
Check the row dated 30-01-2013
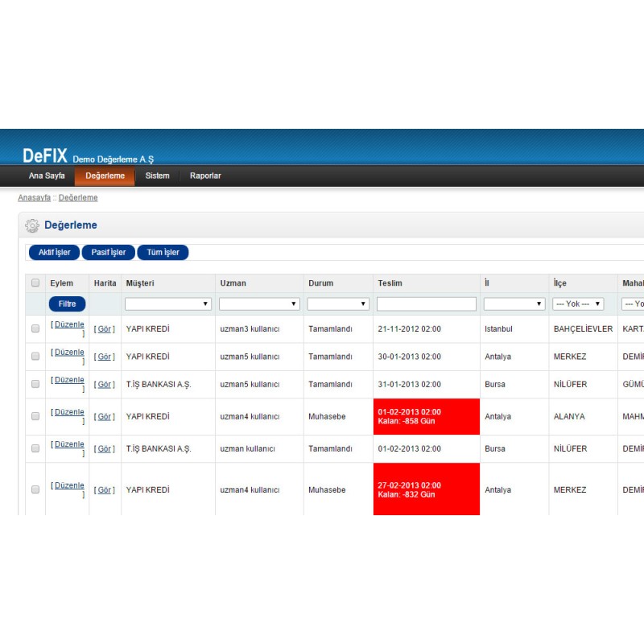[35, 356]
